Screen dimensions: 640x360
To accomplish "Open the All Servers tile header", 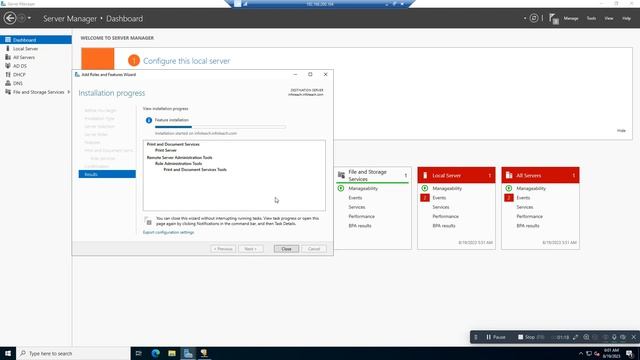I will [x=540, y=175].
